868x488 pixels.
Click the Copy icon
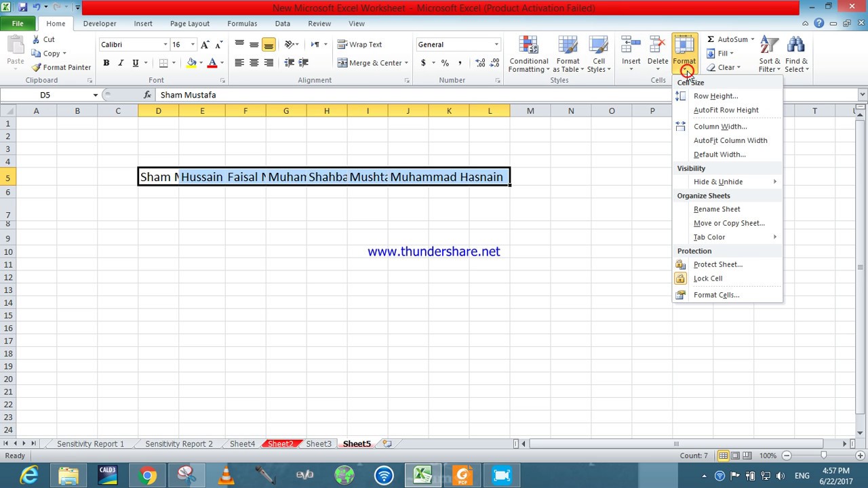36,54
